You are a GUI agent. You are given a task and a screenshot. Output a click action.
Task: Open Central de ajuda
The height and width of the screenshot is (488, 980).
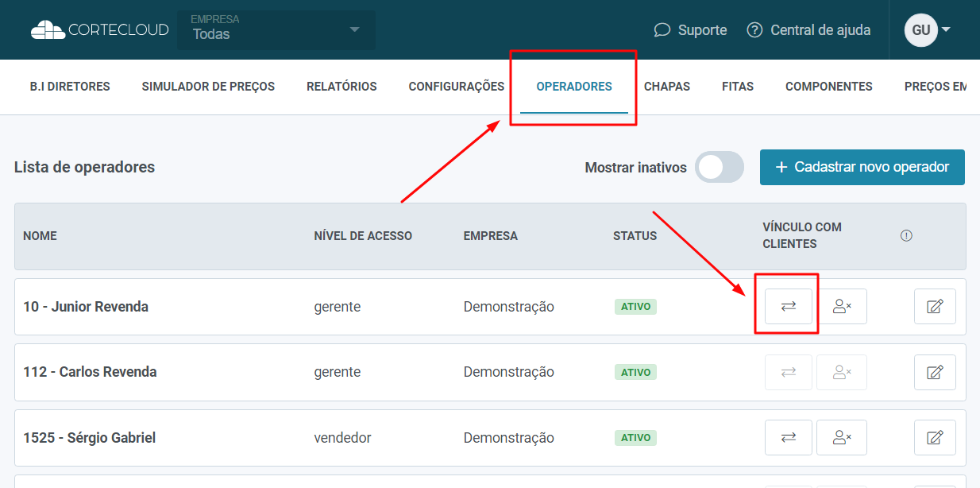[808, 29]
